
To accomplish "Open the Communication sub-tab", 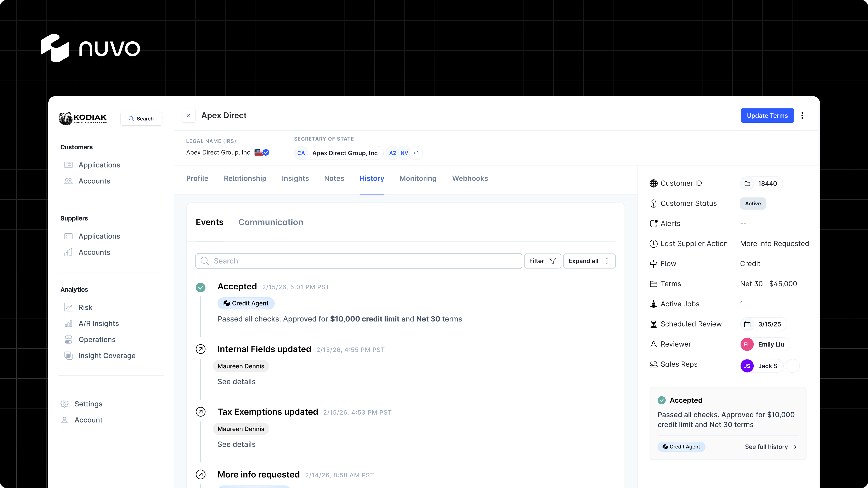I will click(271, 222).
